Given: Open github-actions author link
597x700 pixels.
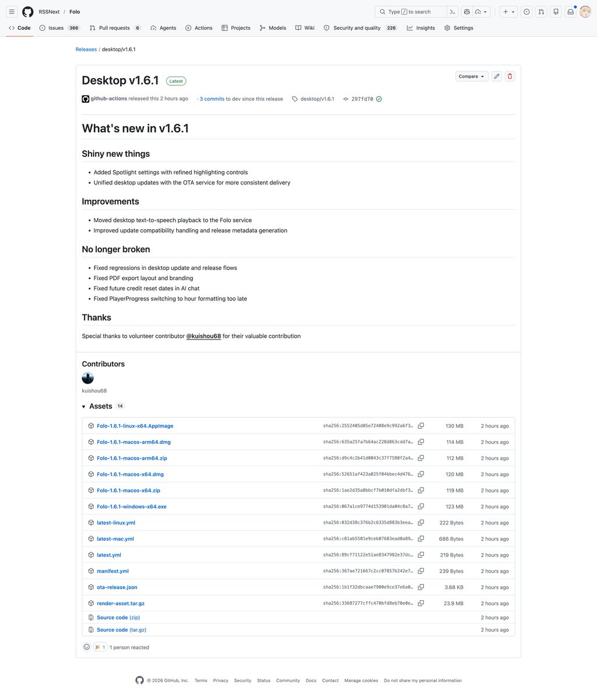Looking at the screenshot, I should [108, 99].
